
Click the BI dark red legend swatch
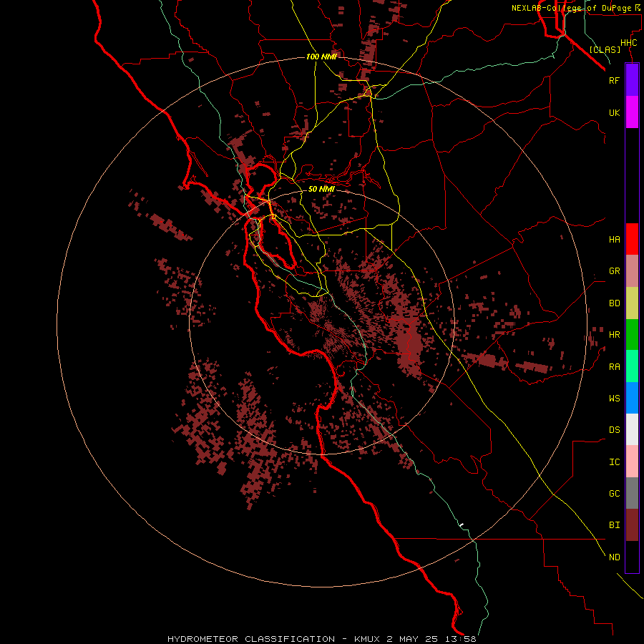tap(632, 525)
